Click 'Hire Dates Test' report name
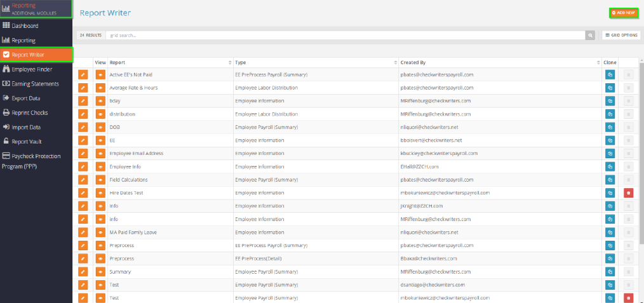The image size is (644, 303). coord(126,193)
